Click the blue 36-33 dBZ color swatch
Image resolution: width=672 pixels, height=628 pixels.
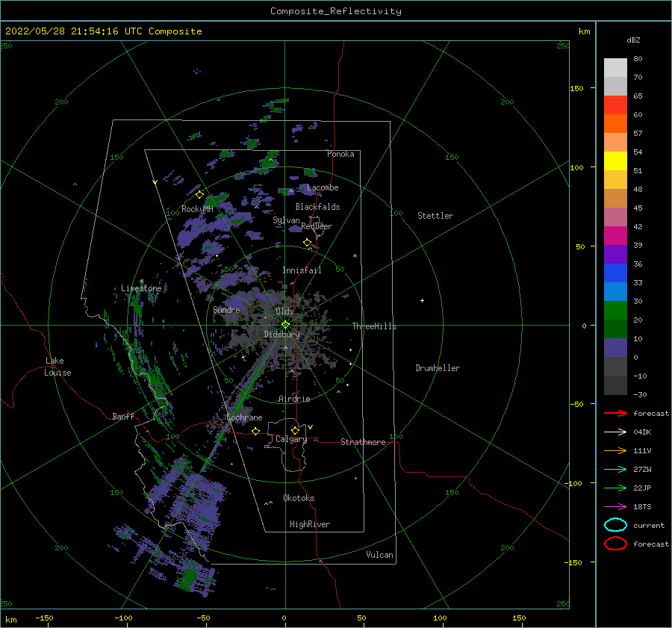615,273
